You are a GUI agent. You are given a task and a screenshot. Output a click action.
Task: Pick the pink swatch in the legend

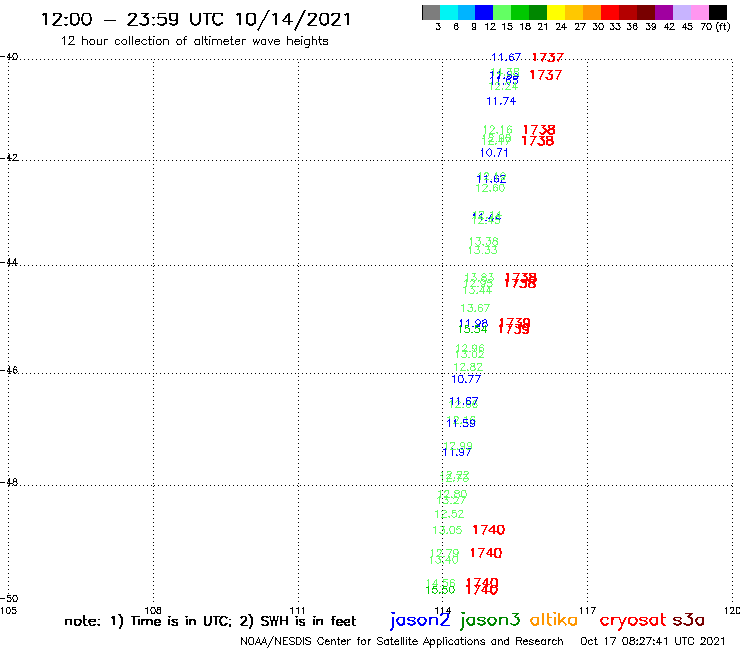700,12
